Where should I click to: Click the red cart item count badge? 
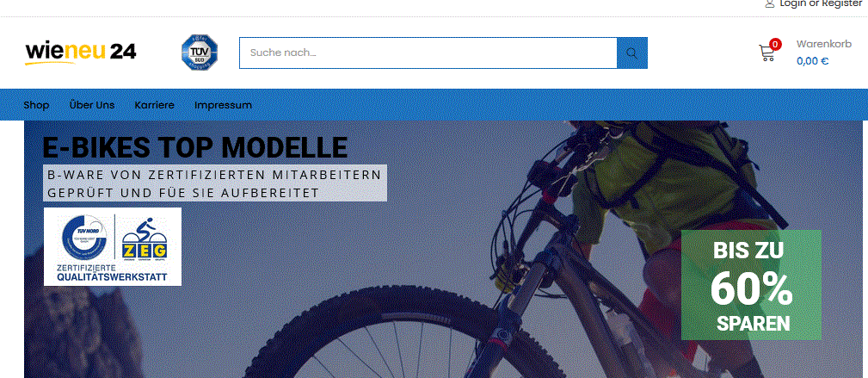point(776,44)
